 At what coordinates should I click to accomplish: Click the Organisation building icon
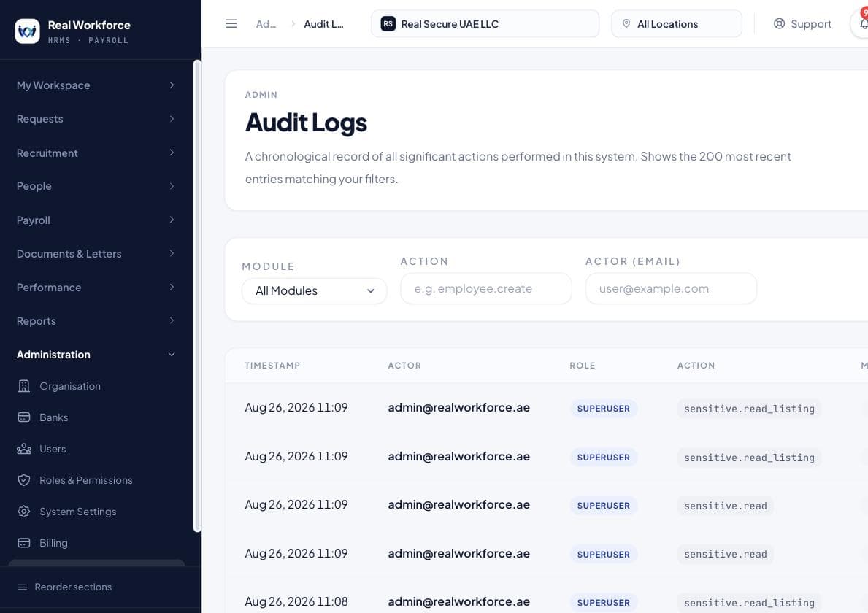[24, 386]
